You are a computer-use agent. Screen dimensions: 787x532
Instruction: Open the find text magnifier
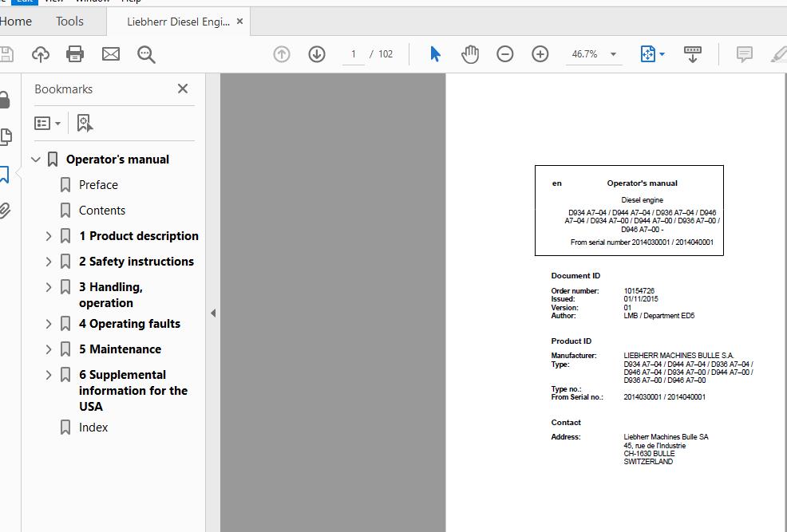pyautogui.click(x=146, y=54)
